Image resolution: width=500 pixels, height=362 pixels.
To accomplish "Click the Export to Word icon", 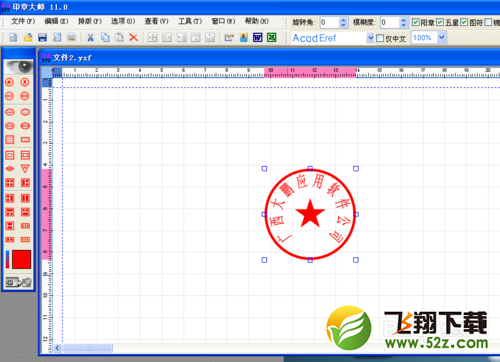I will [x=257, y=38].
